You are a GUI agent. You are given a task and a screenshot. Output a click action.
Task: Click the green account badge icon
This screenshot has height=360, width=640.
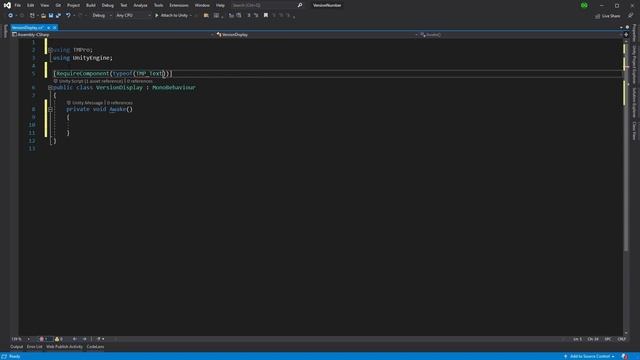click(x=584, y=5)
